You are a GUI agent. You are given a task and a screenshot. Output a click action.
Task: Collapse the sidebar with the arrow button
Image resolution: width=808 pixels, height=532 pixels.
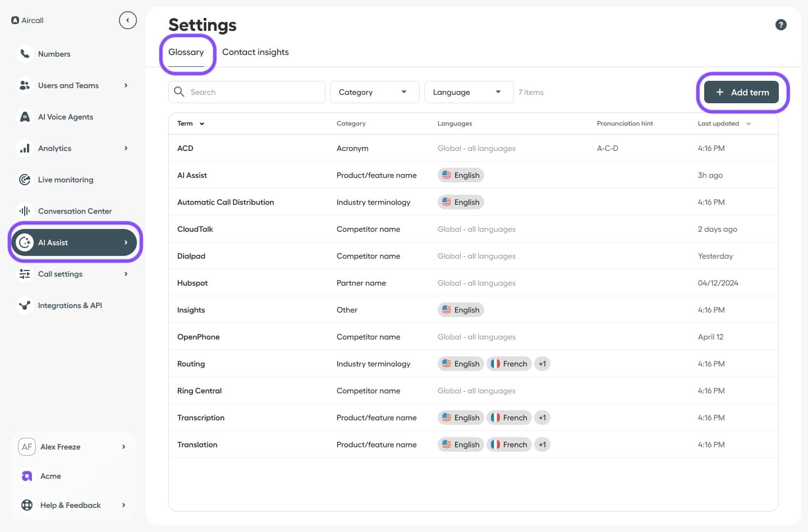127,20
